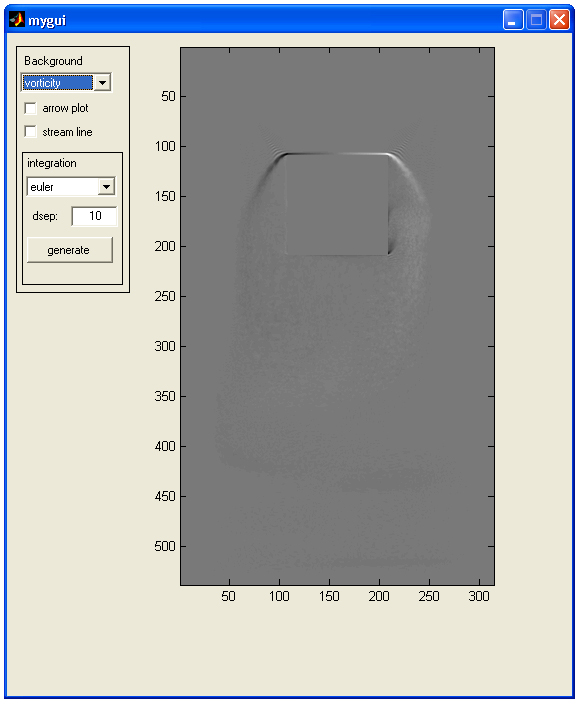This screenshot has height=705, width=581.
Task: Click the euler text in the integration combo box
Action: click(42, 187)
